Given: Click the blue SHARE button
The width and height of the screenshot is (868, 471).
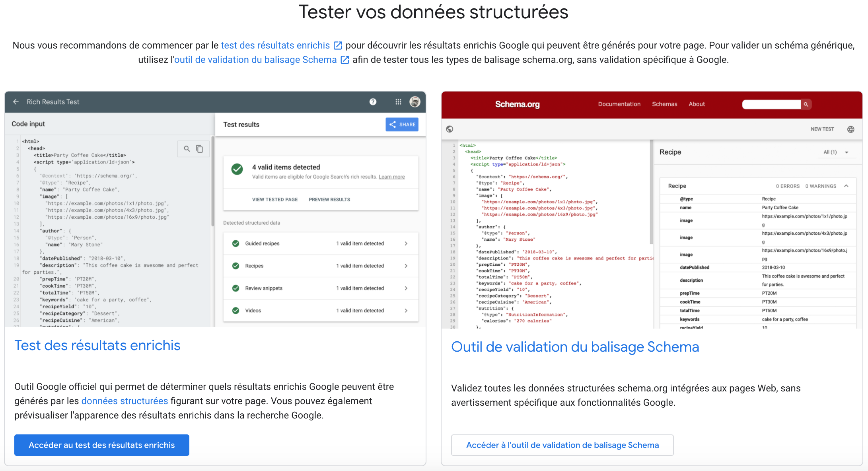Looking at the screenshot, I should point(402,125).
